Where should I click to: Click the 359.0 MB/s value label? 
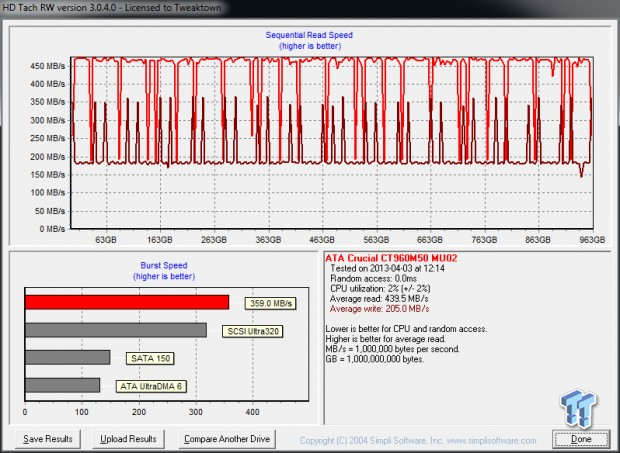coord(270,303)
